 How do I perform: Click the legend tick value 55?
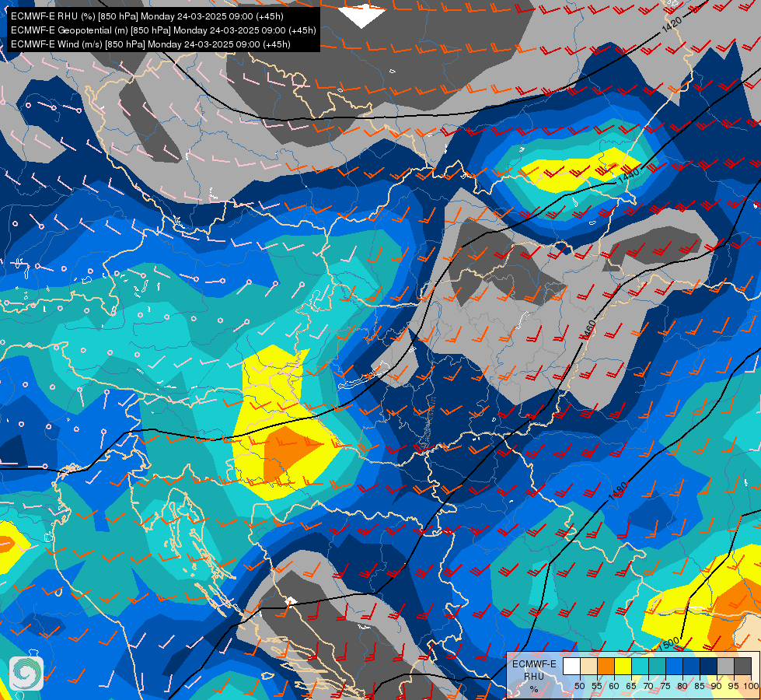[x=597, y=686]
